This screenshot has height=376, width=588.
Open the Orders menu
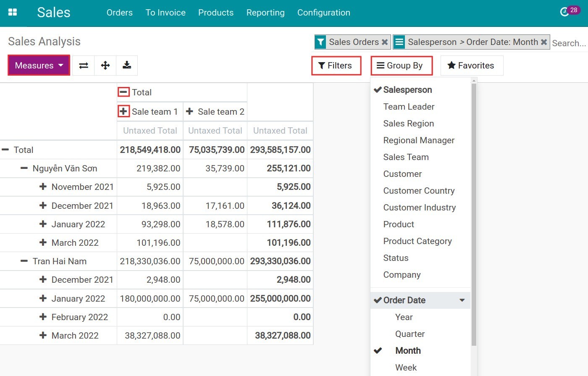point(120,13)
